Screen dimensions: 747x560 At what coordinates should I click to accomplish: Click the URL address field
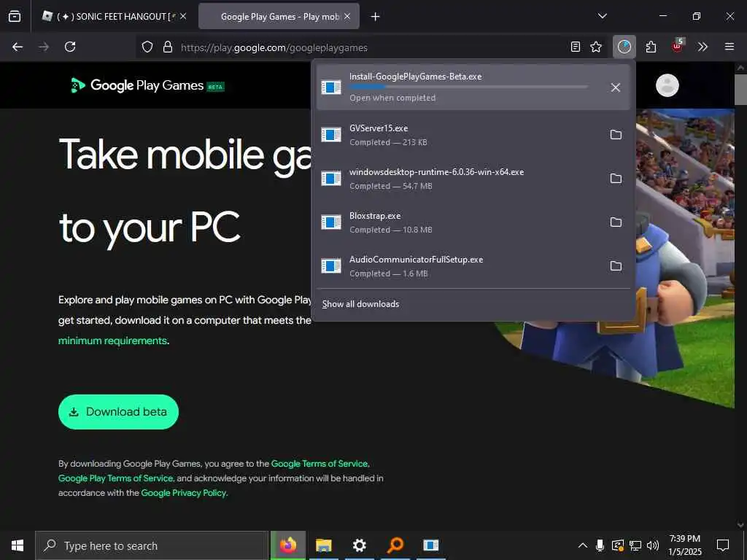[x=371, y=47]
